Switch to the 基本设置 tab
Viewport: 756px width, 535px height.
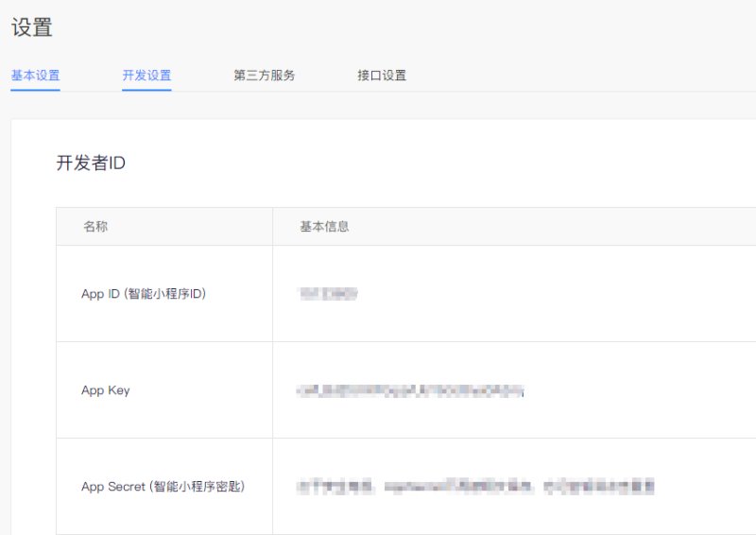[x=35, y=76]
